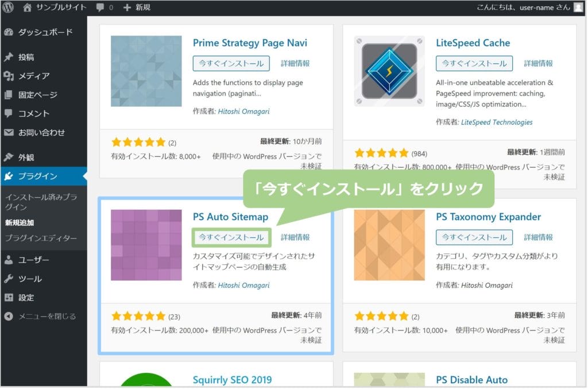The image size is (588, 389).
Task: Click the 設定 sliders icon
Action: coord(9,298)
